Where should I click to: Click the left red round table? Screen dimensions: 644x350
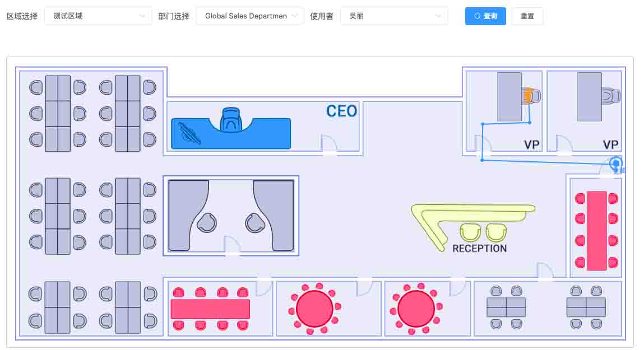(x=314, y=309)
